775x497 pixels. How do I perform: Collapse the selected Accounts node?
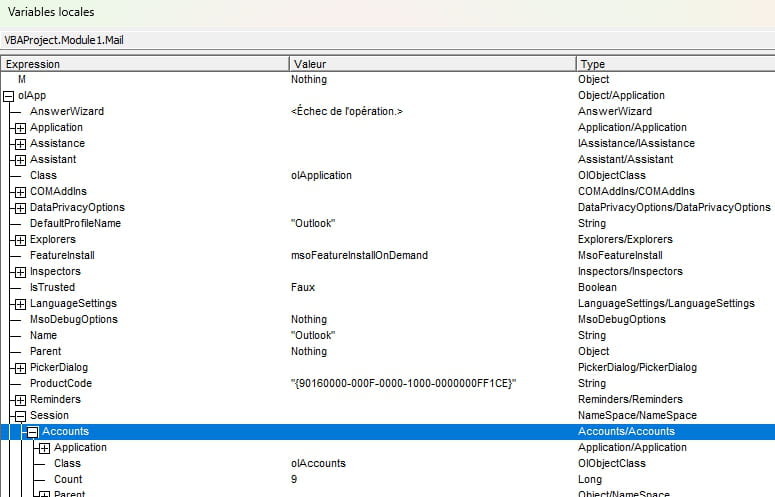(32, 432)
